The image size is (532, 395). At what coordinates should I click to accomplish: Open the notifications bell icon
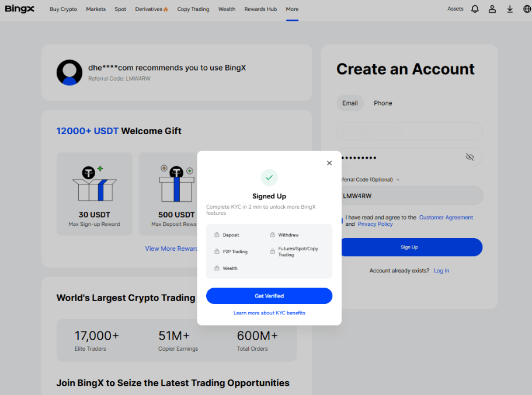[475, 9]
